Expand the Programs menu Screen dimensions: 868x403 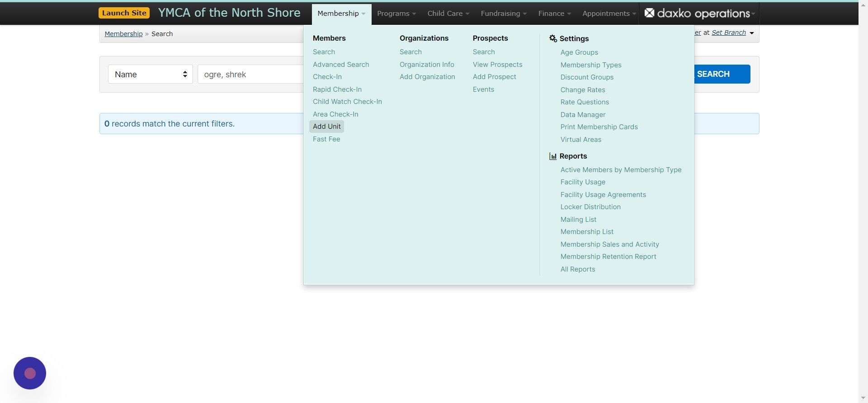pos(396,14)
